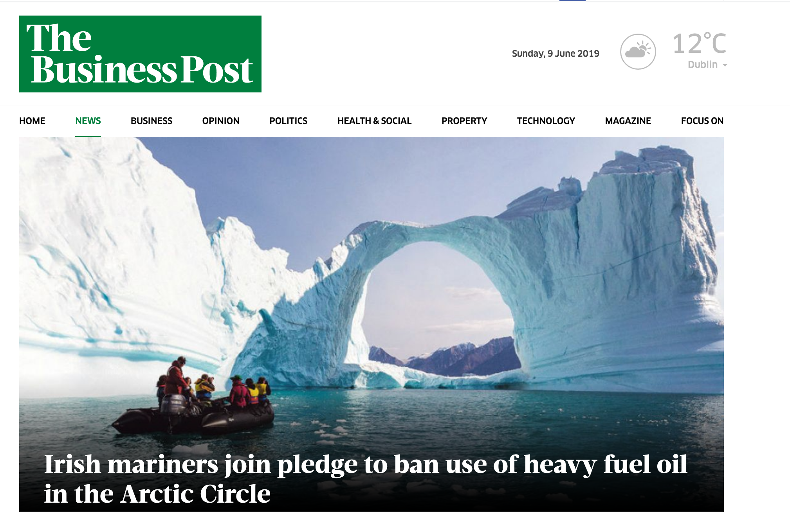Visit the HEALTH & SOCIAL section
The image size is (790, 532).
[375, 121]
